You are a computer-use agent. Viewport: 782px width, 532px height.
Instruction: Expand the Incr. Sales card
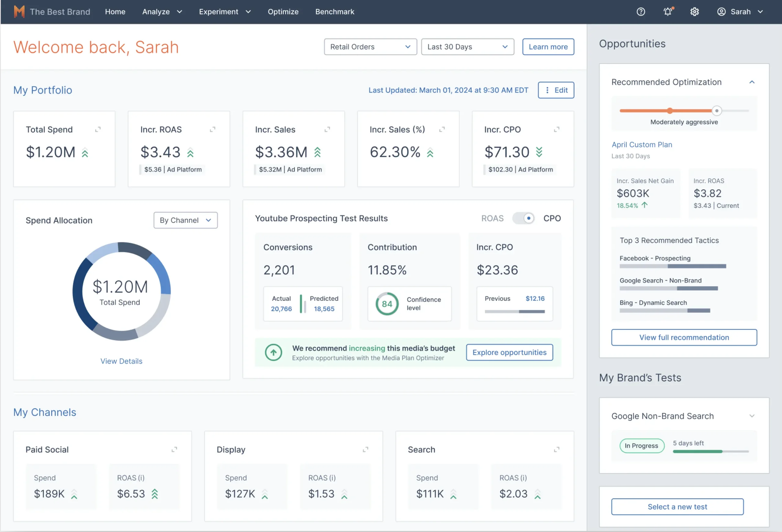tap(327, 129)
